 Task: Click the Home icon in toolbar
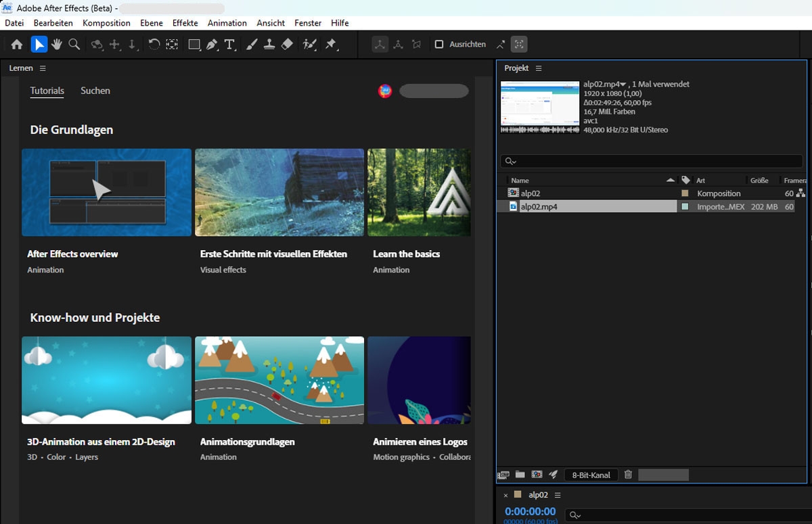(x=17, y=45)
